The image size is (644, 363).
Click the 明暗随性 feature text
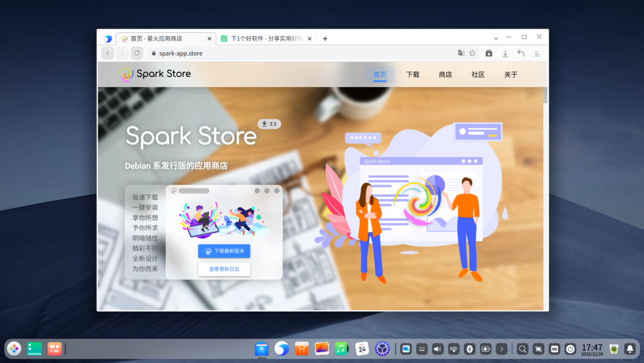coord(145,238)
